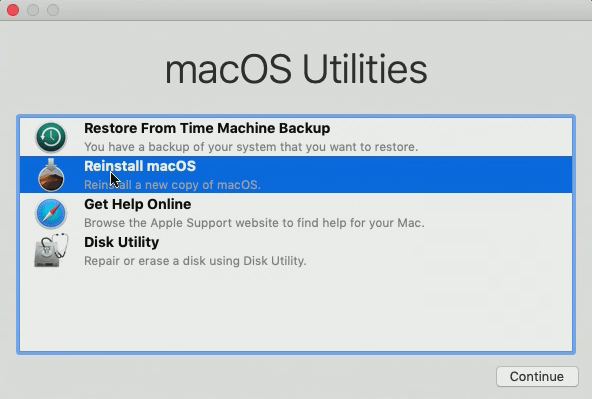The width and height of the screenshot is (592, 399).
Task: Click the Continue button
Action: [537, 376]
